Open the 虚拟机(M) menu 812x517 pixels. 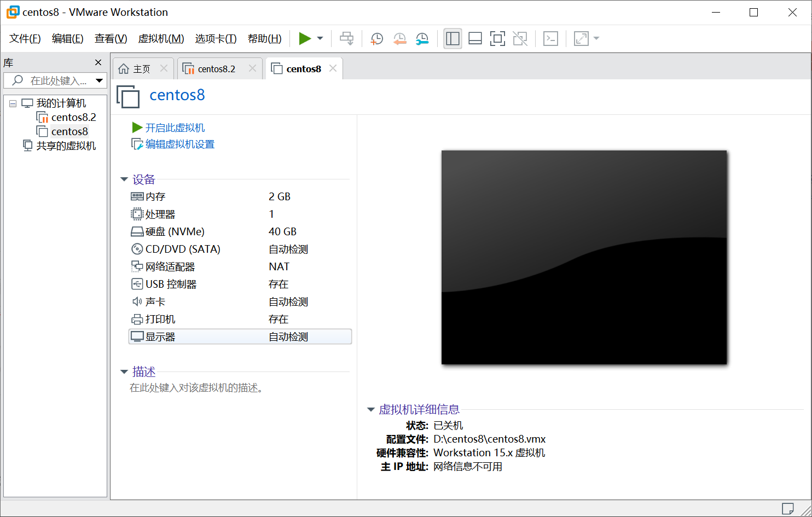click(161, 38)
